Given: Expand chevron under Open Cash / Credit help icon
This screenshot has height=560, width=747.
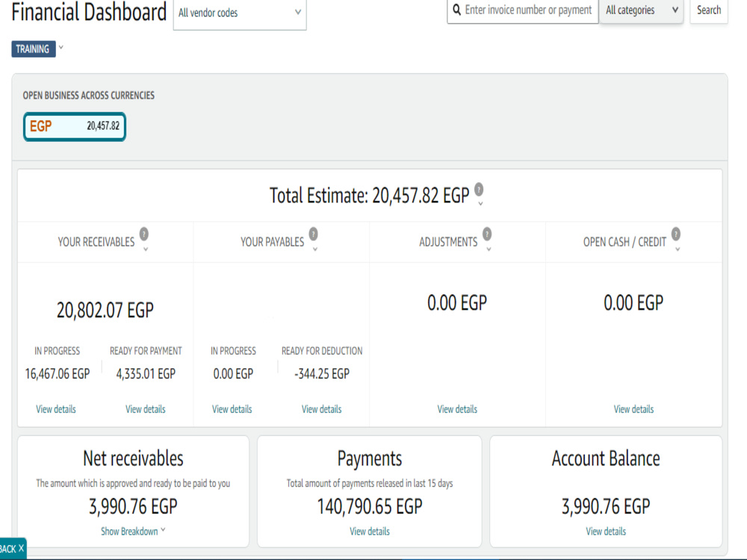Looking at the screenshot, I should tap(678, 249).
